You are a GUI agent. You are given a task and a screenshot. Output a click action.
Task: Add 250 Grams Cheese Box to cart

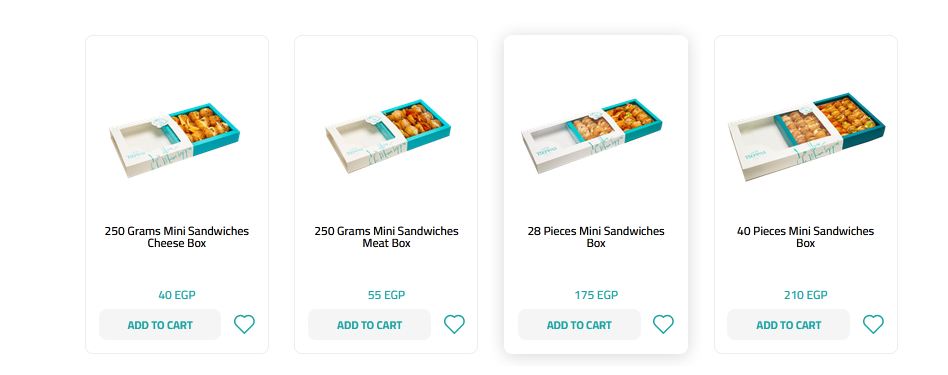point(160,325)
